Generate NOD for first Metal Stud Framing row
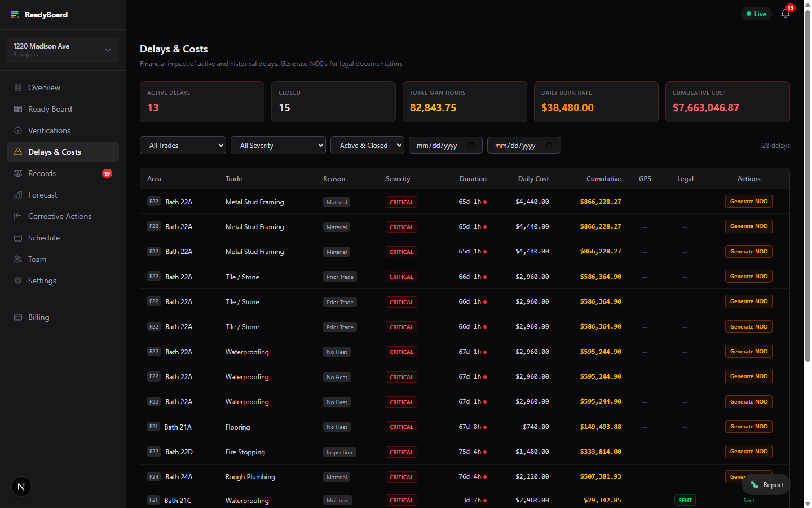812x508 pixels. coord(748,202)
